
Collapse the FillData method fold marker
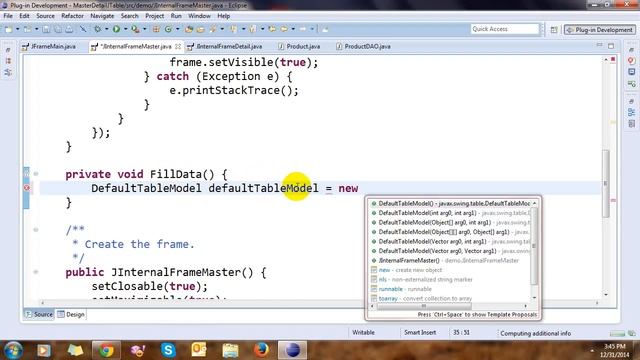(x=36, y=174)
